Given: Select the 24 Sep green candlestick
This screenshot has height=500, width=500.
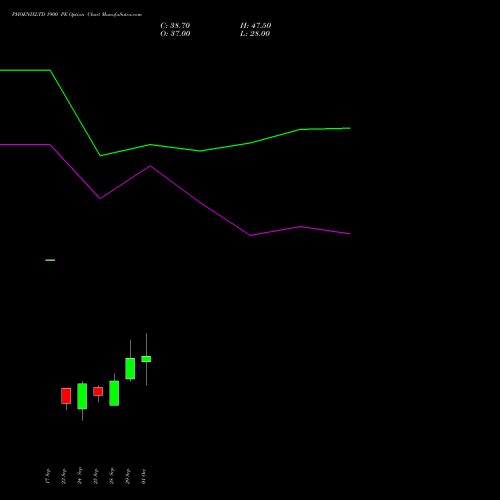Looking at the screenshot, I should [82, 396].
